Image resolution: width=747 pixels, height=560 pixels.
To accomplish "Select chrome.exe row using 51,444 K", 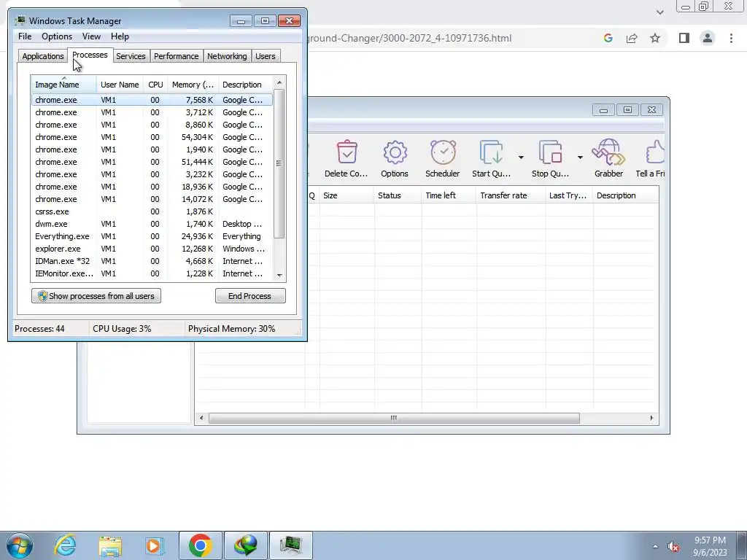I will (x=152, y=162).
